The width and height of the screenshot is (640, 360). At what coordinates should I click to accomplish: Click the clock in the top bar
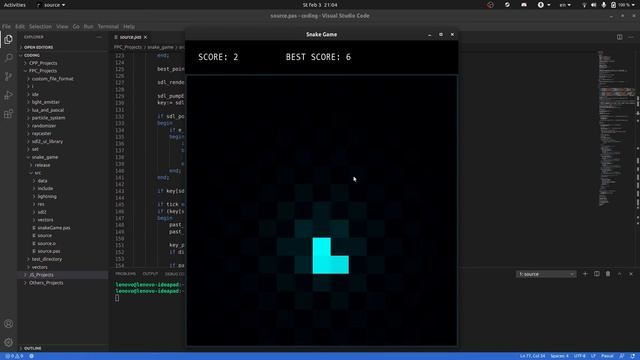pyautogui.click(x=320, y=5)
